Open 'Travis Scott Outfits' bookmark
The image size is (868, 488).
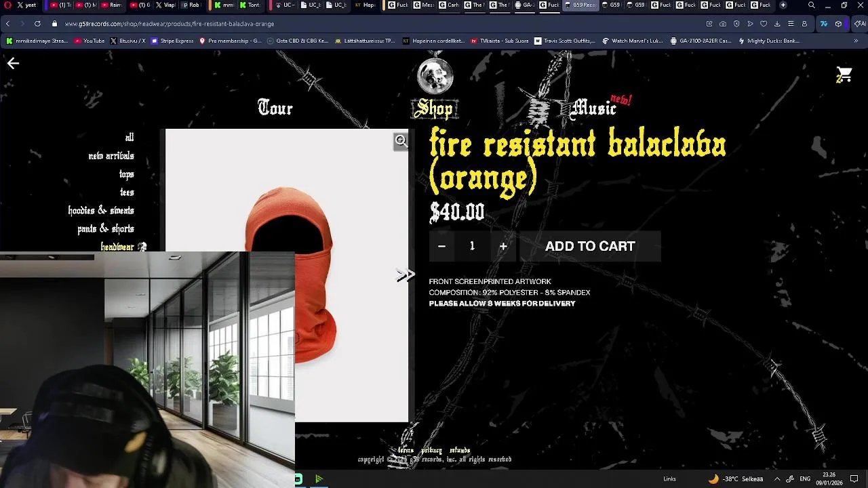click(564, 41)
